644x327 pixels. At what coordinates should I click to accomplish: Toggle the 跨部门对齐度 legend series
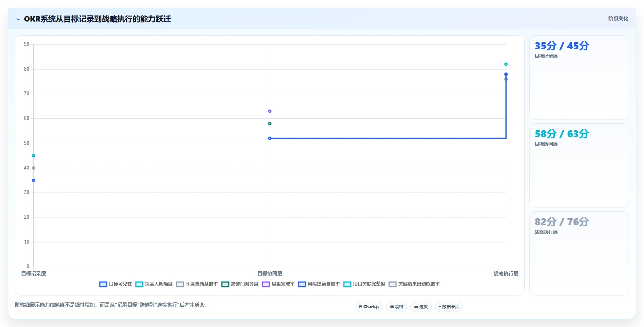pos(240,284)
